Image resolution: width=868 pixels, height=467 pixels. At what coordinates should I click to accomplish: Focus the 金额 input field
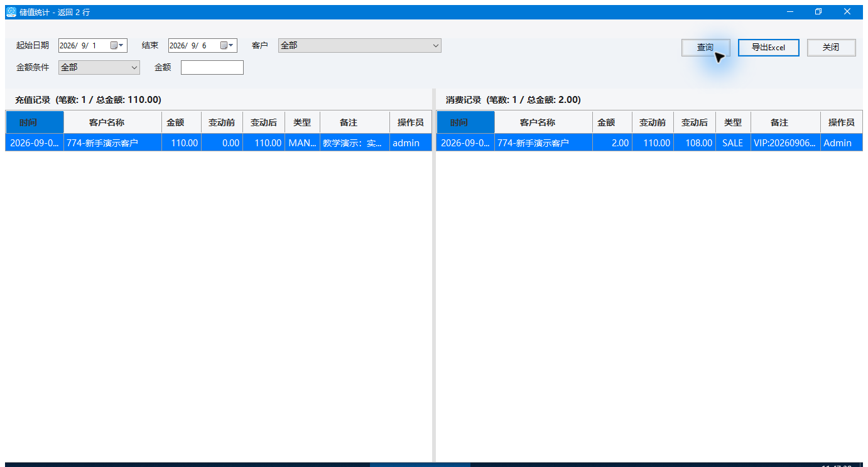point(212,67)
